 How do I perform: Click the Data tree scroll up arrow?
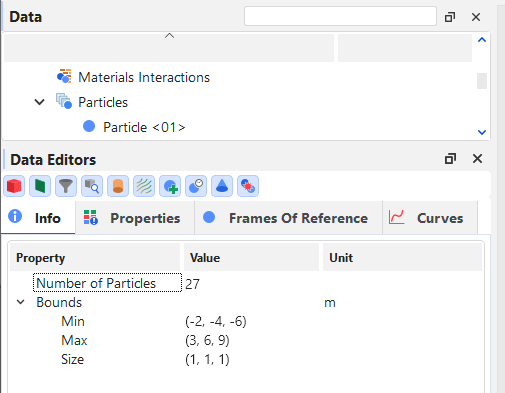(482, 40)
